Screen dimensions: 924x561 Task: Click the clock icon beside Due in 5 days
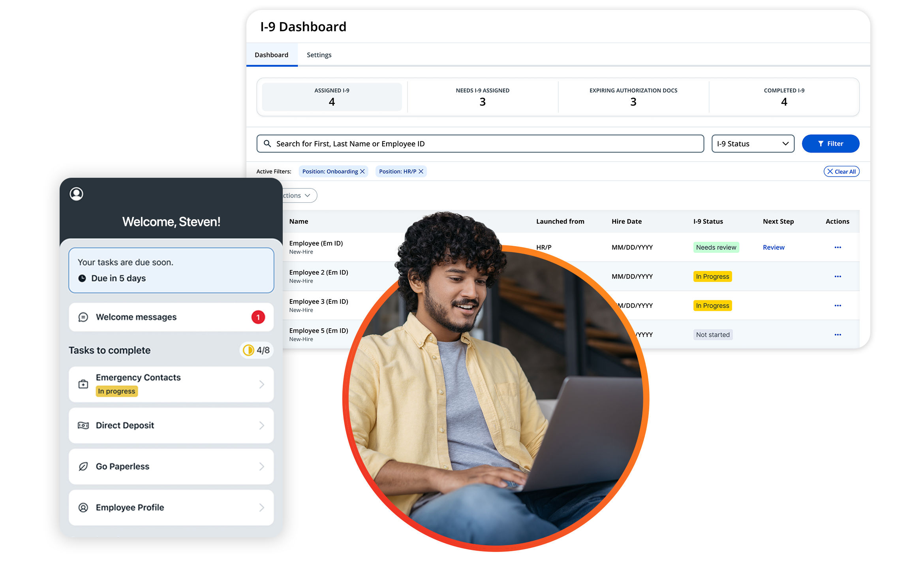82,278
